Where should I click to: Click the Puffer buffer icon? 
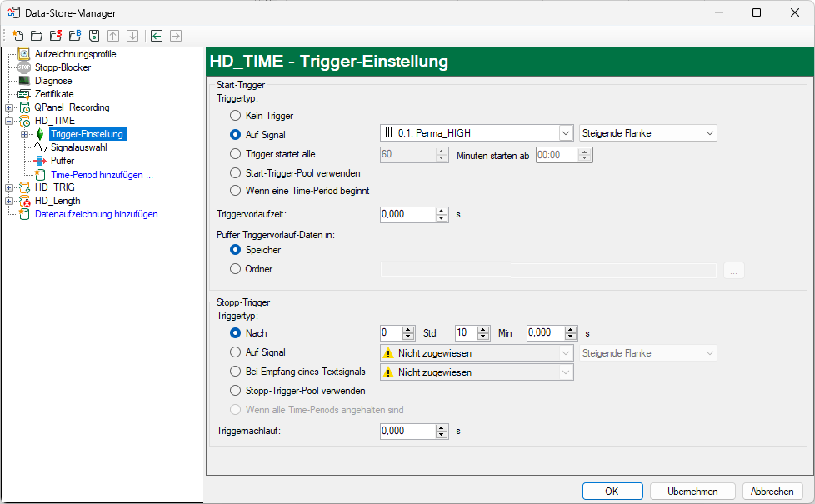coord(40,161)
